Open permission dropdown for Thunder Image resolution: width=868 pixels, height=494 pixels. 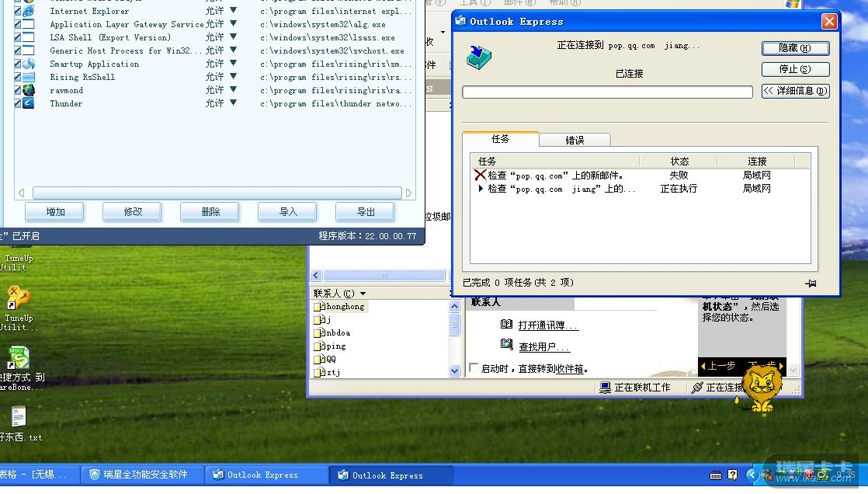click(x=233, y=103)
